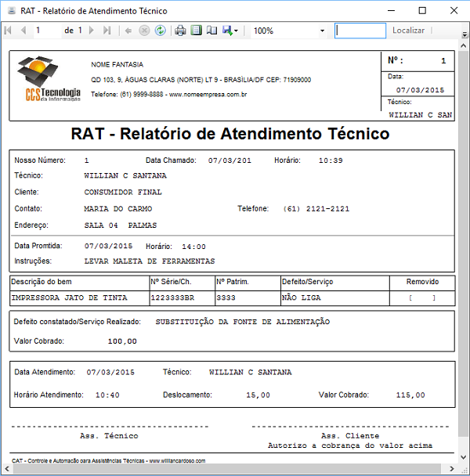
Task: Click the Horário value '10:39'
Action: (331, 160)
